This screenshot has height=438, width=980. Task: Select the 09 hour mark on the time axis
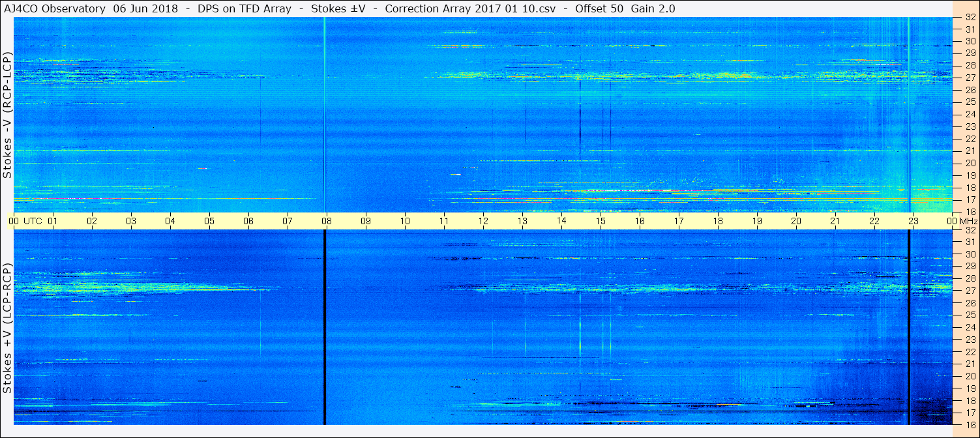[366, 221]
